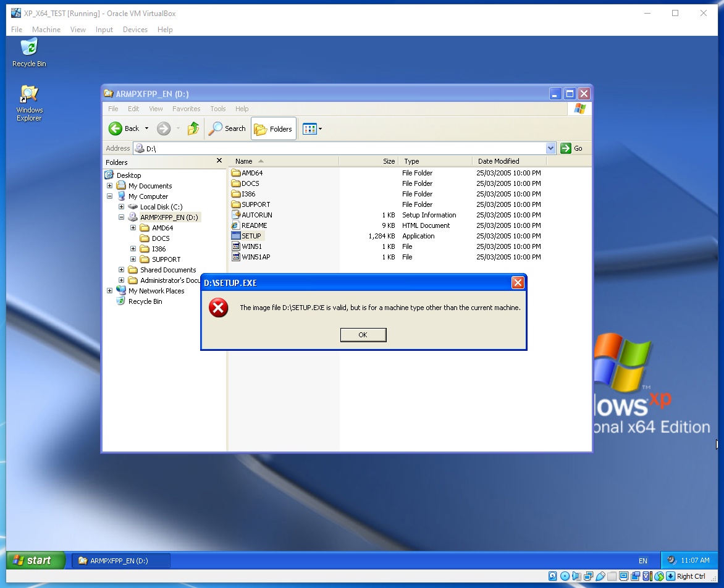The image size is (724, 588).
Task: Open the address bar dropdown list
Action: [550, 148]
